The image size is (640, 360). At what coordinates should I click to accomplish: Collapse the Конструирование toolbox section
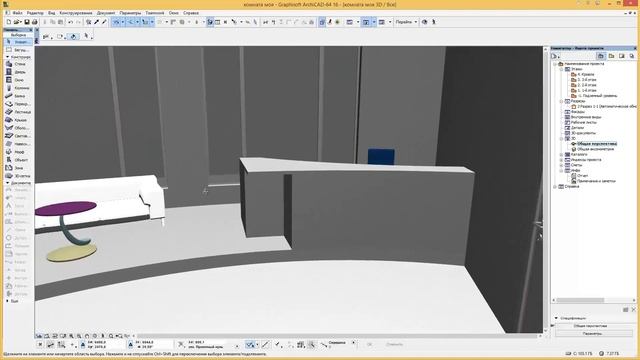pyautogui.click(x=7, y=57)
